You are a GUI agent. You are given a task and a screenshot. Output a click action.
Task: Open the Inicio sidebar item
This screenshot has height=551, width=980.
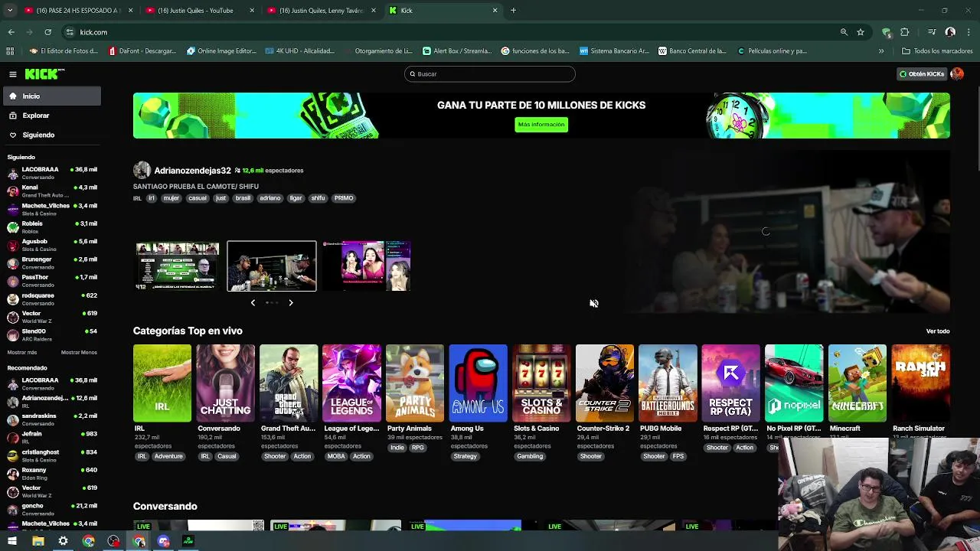coord(51,96)
